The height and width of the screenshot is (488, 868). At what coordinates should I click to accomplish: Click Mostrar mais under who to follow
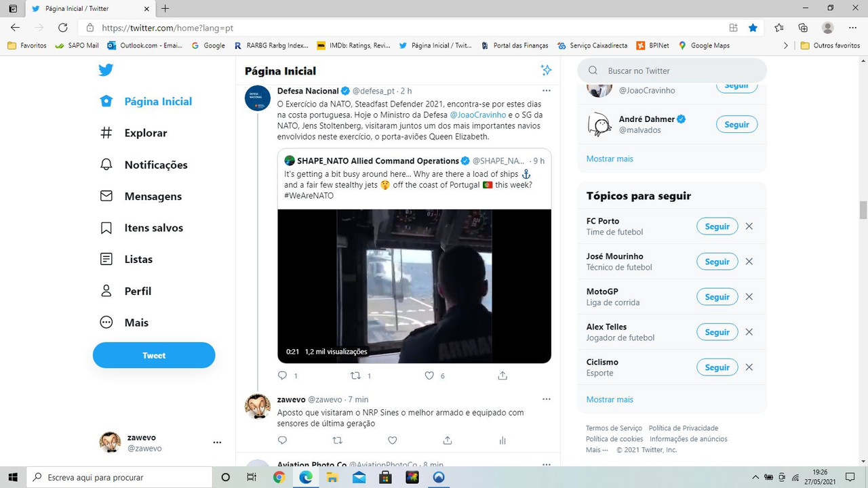(610, 159)
